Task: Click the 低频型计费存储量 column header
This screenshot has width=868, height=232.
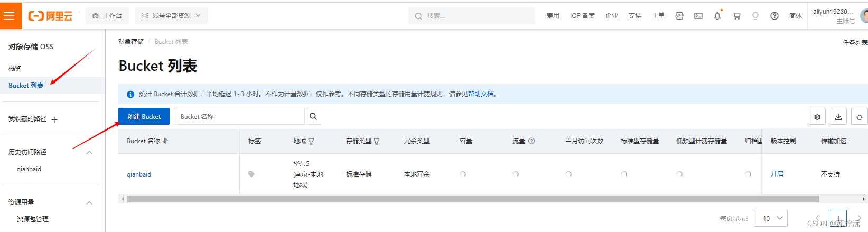Action: coord(702,141)
